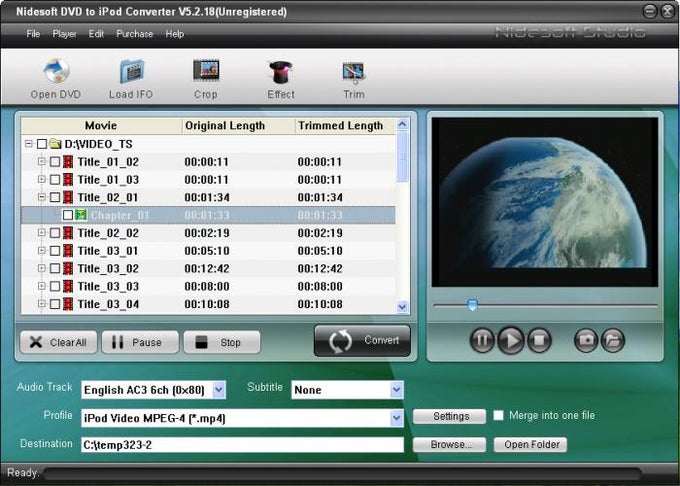This screenshot has width=680, height=486.
Task: Open the Audio Track dropdown
Action: 219,390
